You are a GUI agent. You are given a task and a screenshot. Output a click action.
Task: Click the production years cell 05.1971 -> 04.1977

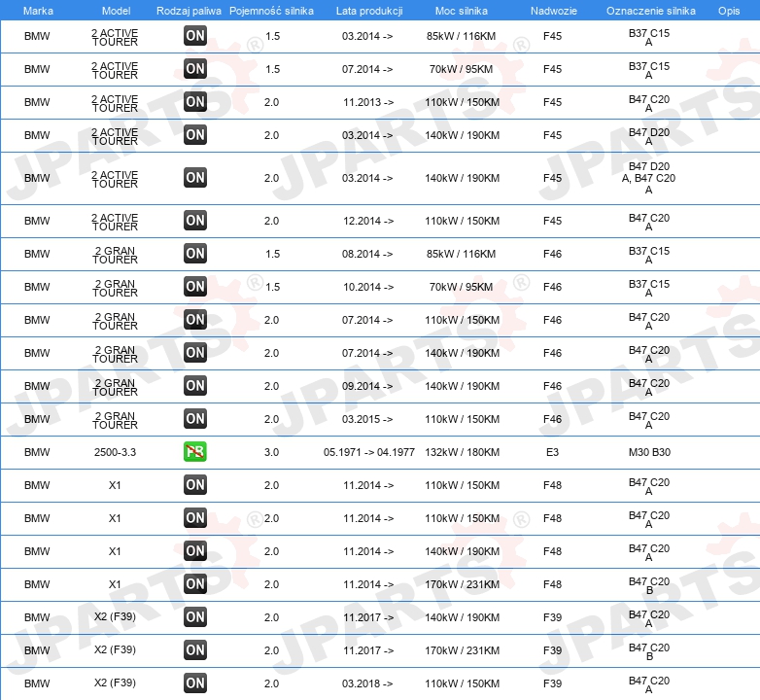(x=369, y=452)
